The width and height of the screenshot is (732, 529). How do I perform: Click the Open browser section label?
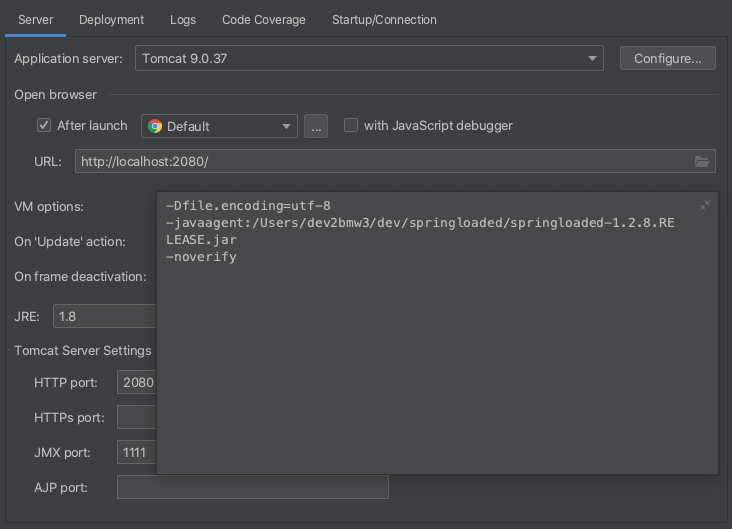(x=56, y=94)
